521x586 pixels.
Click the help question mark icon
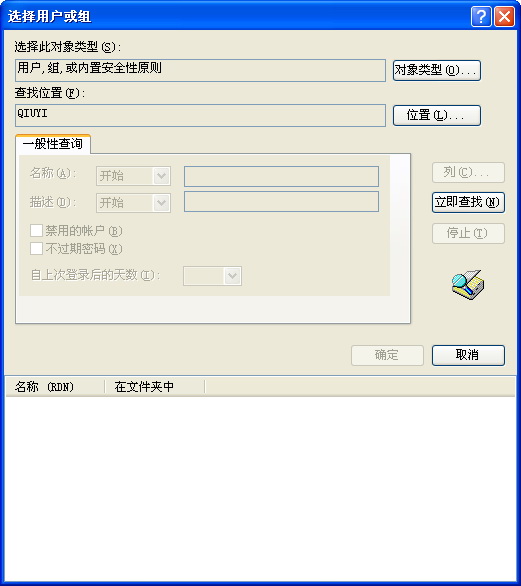[x=481, y=17]
